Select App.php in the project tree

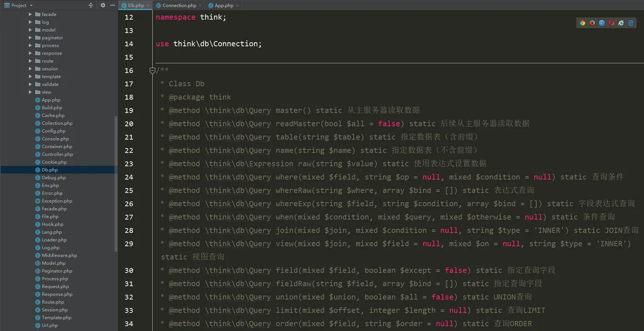[48, 100]
